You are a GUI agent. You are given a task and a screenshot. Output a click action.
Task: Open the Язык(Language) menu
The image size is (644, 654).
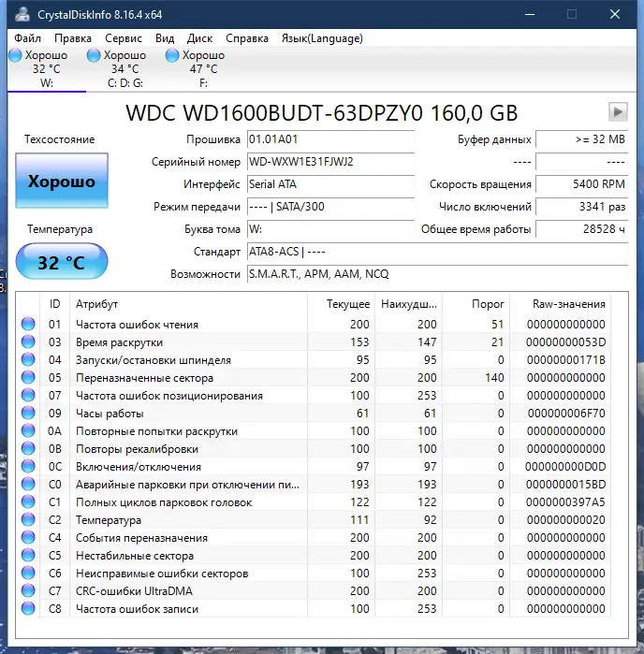[x=322, y=38]
